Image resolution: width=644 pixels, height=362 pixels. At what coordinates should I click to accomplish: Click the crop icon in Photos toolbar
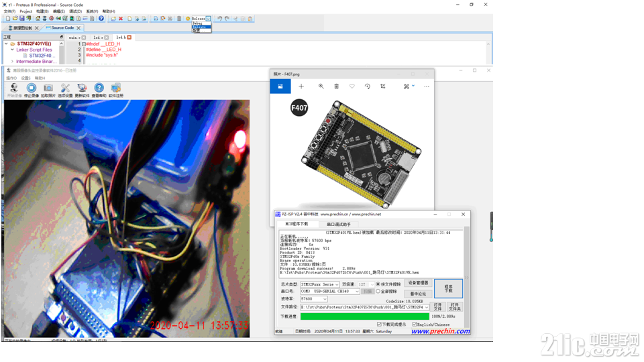tap(383, 86)
